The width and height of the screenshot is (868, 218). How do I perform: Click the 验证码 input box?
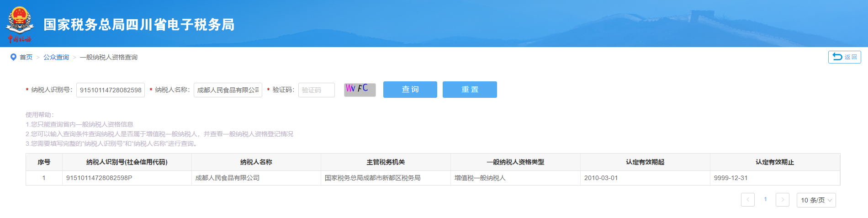pyautogui.click(x=316, y=90)
